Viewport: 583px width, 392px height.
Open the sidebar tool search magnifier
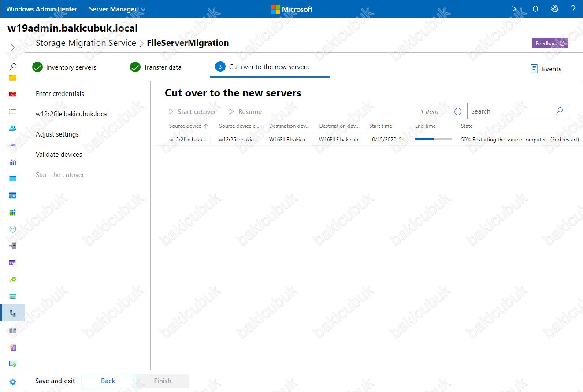click(x=13, y=67)
